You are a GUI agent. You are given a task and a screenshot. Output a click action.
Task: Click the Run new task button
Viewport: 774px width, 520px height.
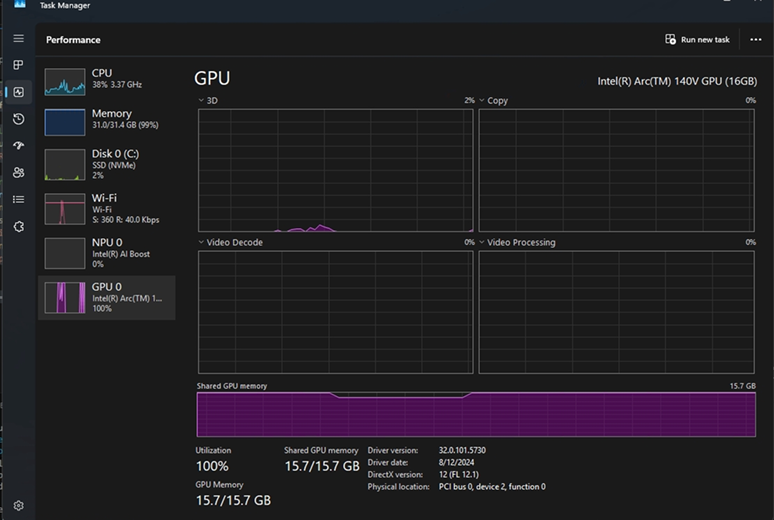pyautogui.click(x=698, y=40)
